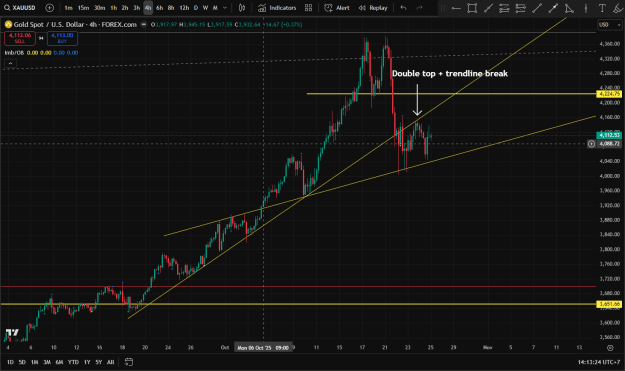Switch to the daily D timeframe
The height and width of the screenshot is (371, 625).
196,8
